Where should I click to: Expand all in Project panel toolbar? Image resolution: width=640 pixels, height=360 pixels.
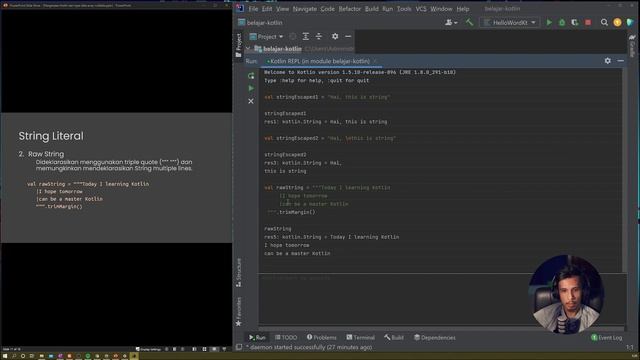306,36
